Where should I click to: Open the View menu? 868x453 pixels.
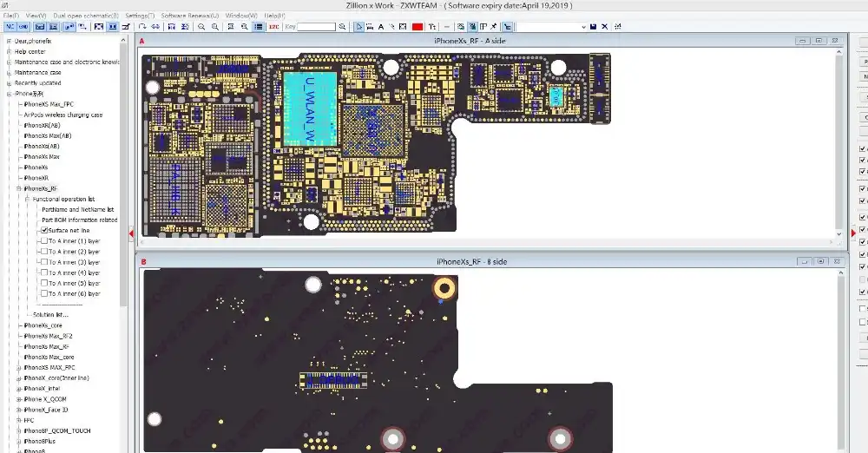36,16
